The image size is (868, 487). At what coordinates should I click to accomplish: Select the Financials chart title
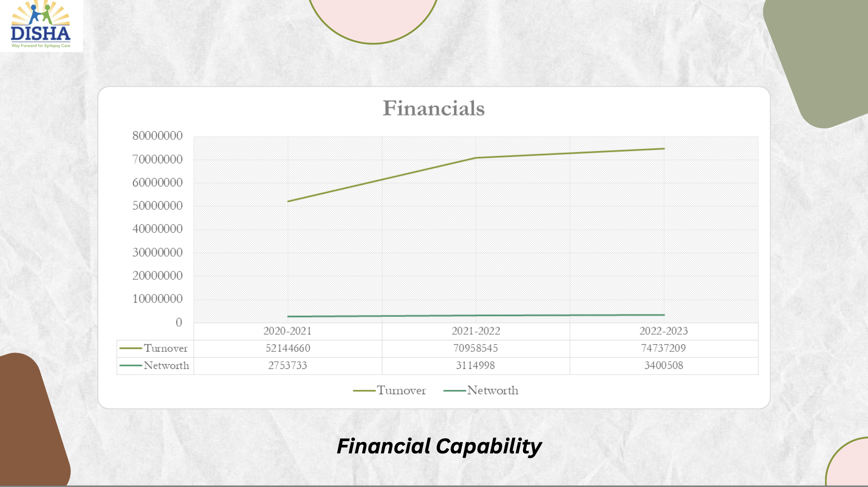point(434,108)
